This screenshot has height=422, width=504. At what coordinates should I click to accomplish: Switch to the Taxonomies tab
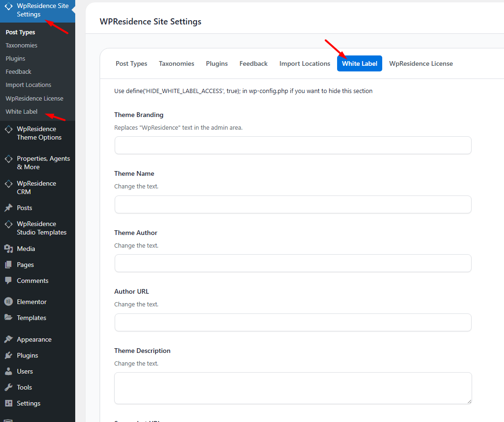tap(176, 63)
